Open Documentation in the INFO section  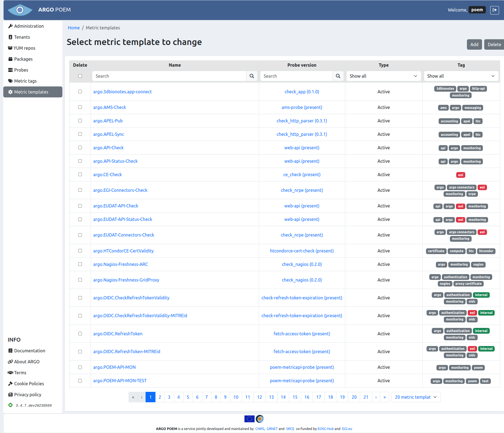point(26,351)
